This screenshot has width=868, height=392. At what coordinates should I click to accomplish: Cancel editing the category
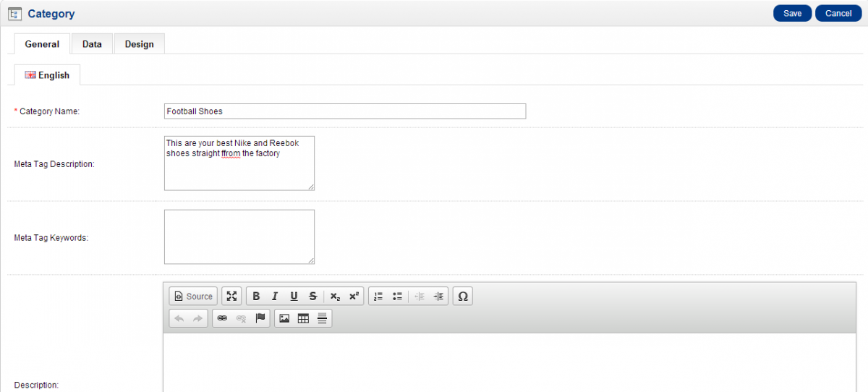[838, 13]
